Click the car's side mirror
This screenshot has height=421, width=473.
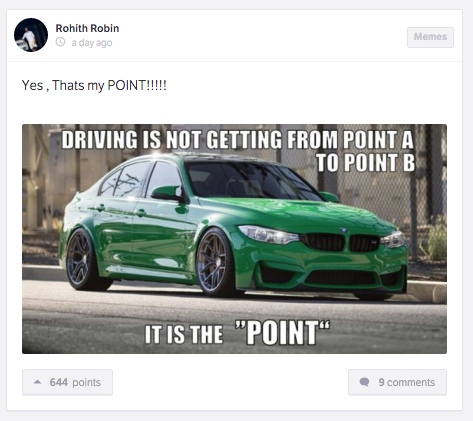point(168,193)
